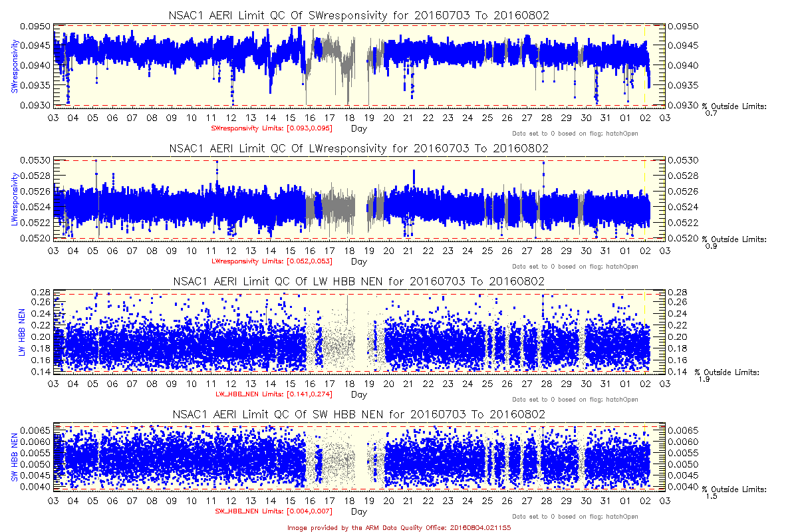798x532 pixels.
Task: Click the vertical LWresponsivity y-axis label
Action: point(14,198)
